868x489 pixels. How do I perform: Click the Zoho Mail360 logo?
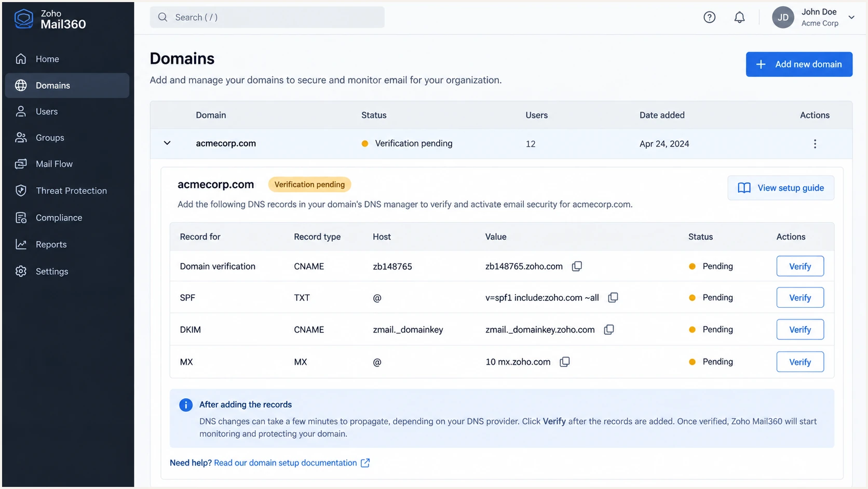tap(50, 19)
